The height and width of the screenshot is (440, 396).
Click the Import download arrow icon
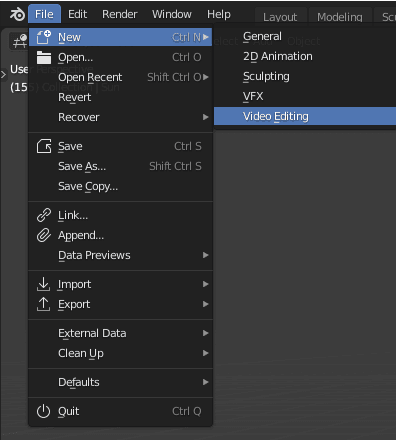[x=43, y=284]
